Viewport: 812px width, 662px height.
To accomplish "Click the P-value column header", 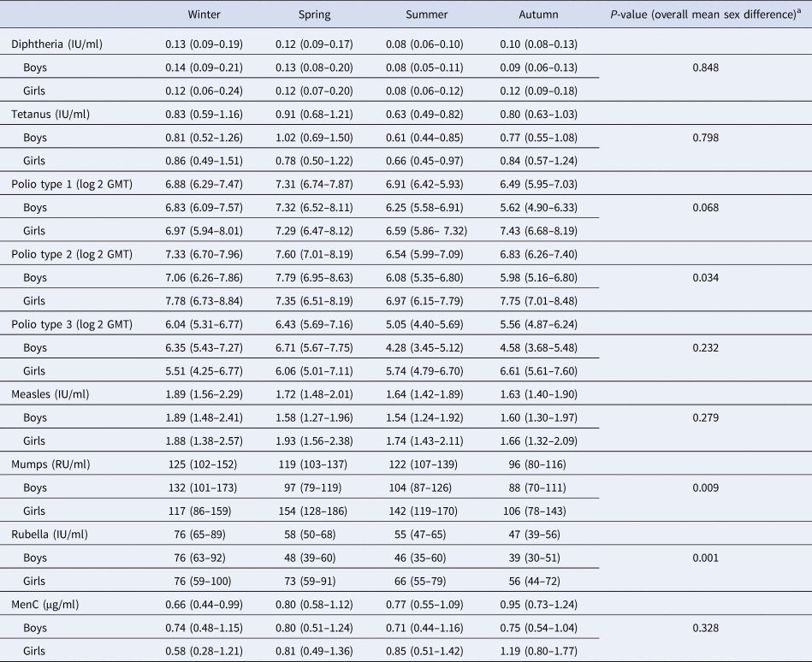I will (x=706, y=15).
